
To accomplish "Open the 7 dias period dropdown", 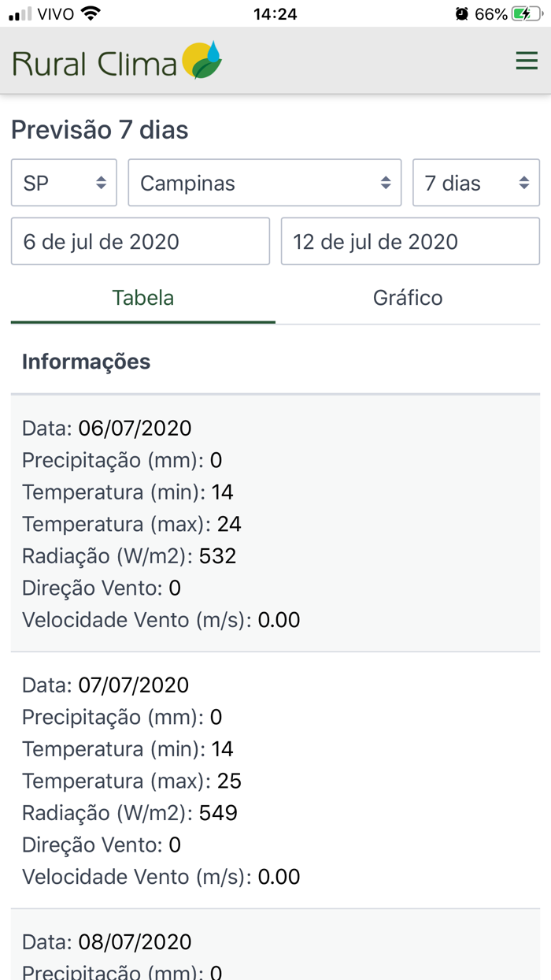I will point(475,182).
